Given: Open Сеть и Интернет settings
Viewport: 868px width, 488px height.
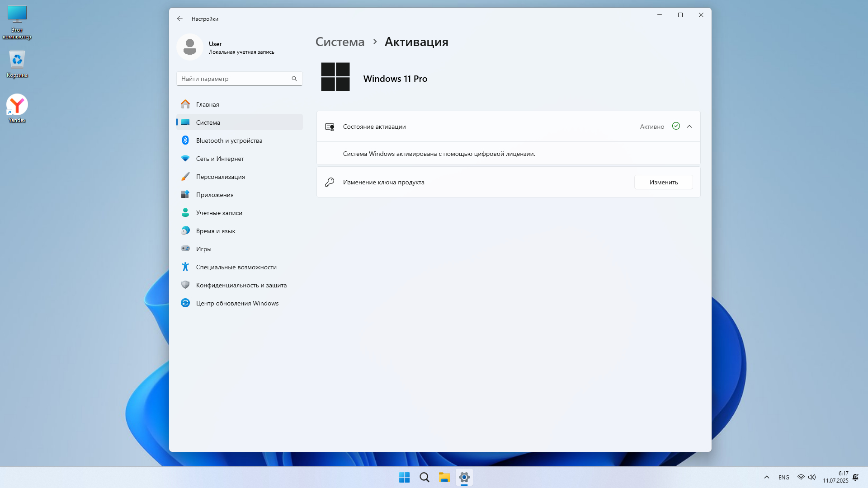Looking at the screenshot, I should (x=220, y=159).
